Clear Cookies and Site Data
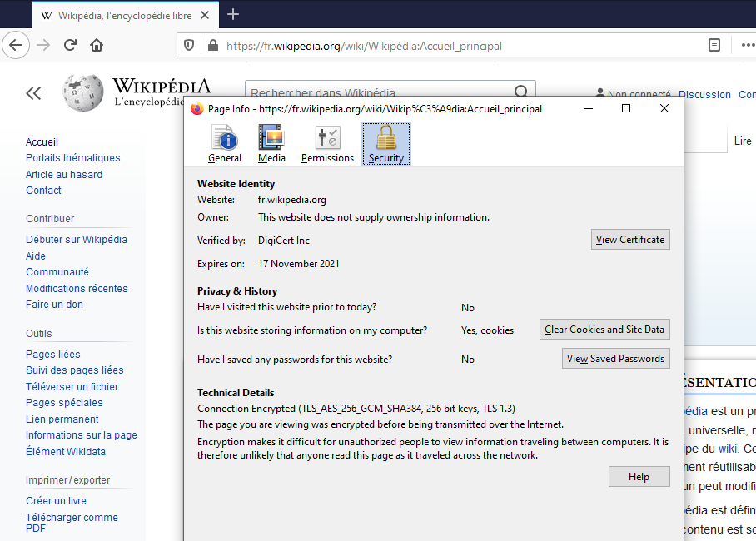Viewport: 756px width, 541px height. coord(604,329)
